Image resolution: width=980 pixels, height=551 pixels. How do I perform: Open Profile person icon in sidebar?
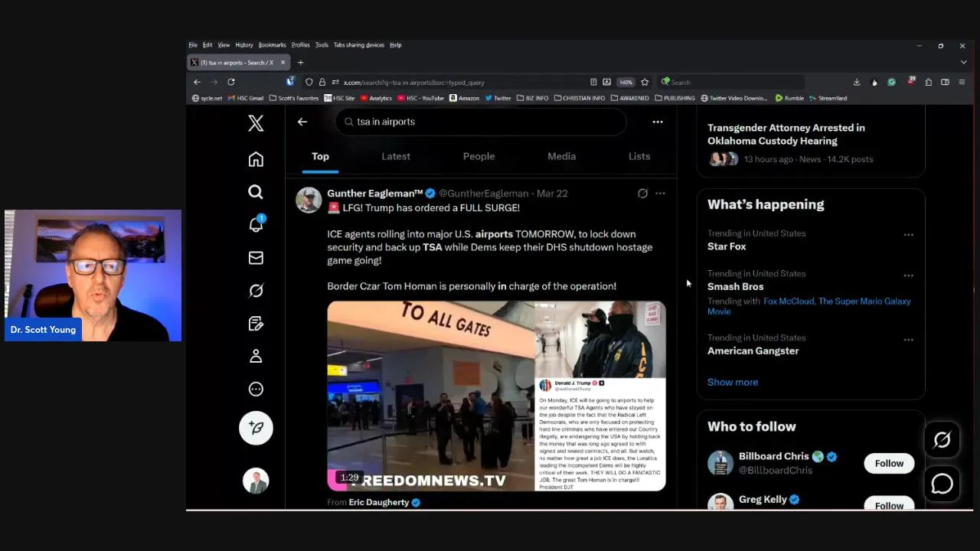tap(256, 357)
